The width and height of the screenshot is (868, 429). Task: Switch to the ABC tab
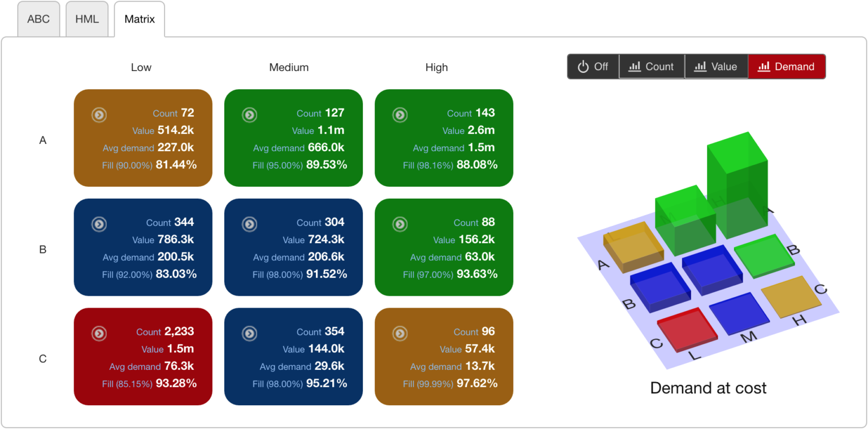click(x=38, y=19)
